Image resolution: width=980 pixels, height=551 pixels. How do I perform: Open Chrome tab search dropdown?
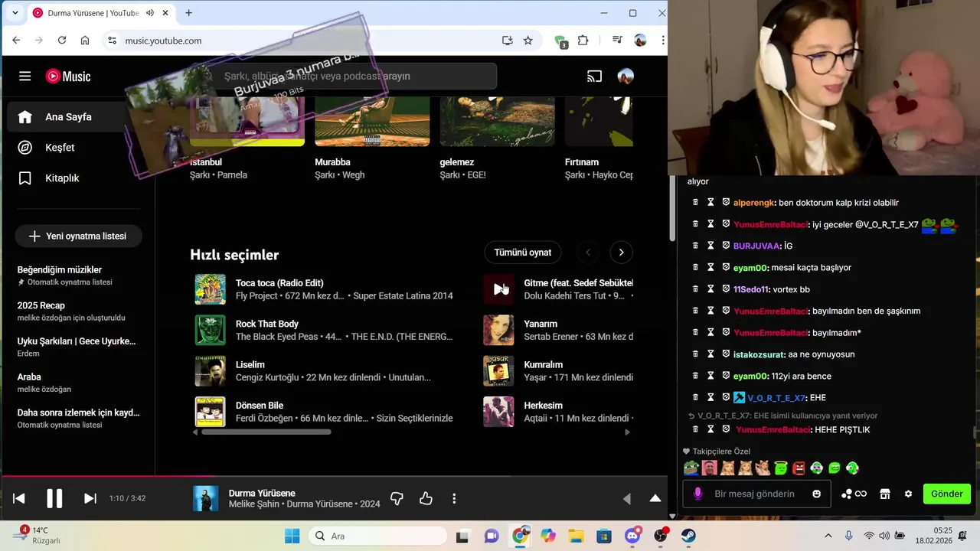[15, 13]
